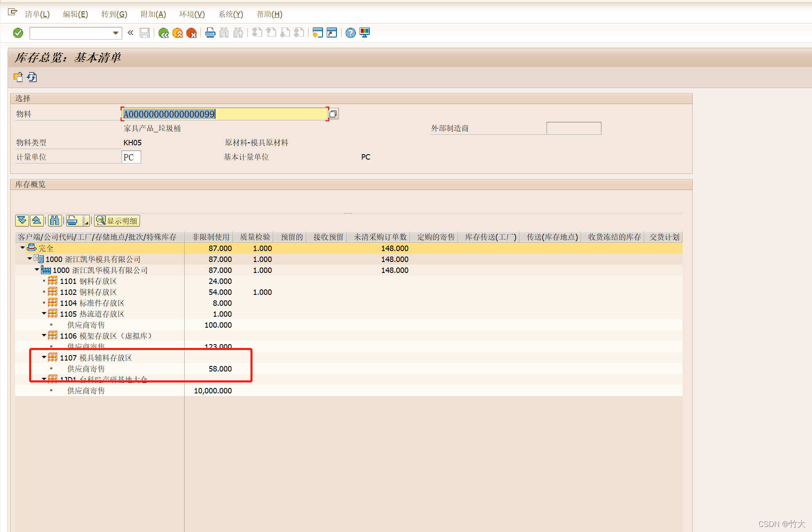The width and height of the screenshot is (812, 532).
Task: Click the Collapse all nodes icon
Action: (x=37, y=220)
